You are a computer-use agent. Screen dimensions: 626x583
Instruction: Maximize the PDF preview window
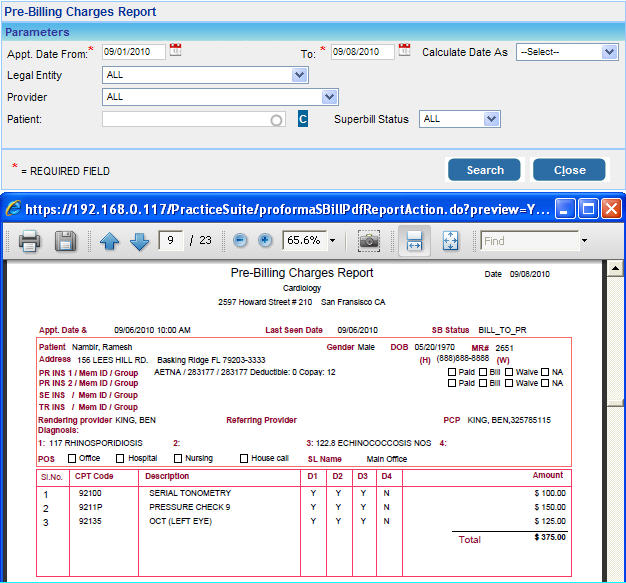tap(588, 209)
